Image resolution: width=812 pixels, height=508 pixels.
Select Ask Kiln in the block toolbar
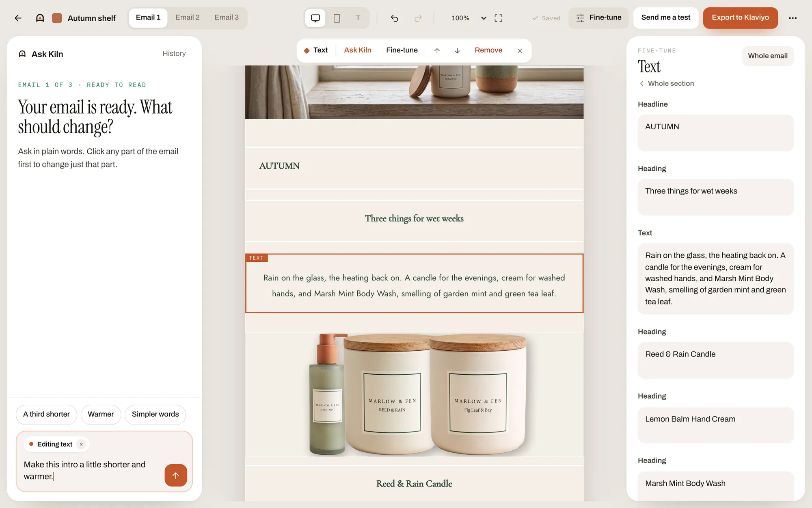[x=358, y=50]
